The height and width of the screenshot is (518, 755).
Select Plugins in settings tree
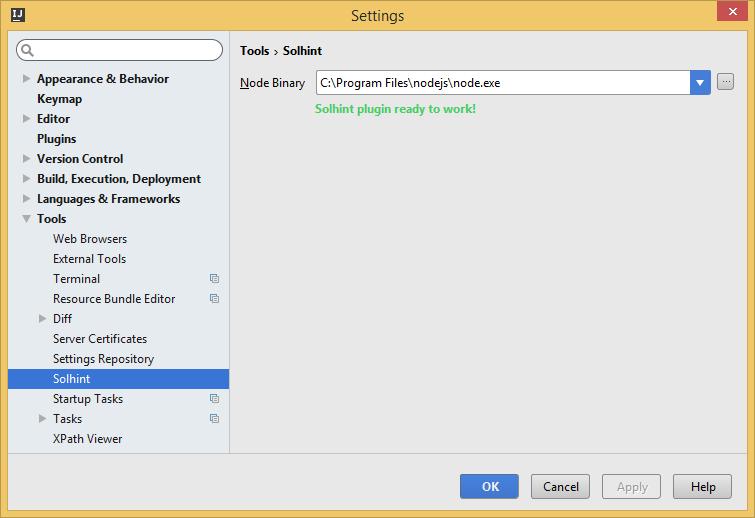tap(56, 139)
